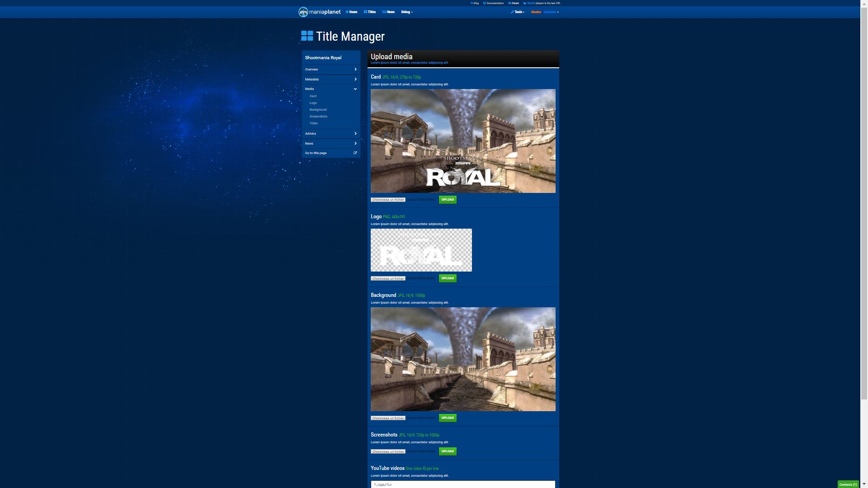Open the Overview sidebar section
The width and height of the screenshot is (868, 488).
tap(331, 70)
